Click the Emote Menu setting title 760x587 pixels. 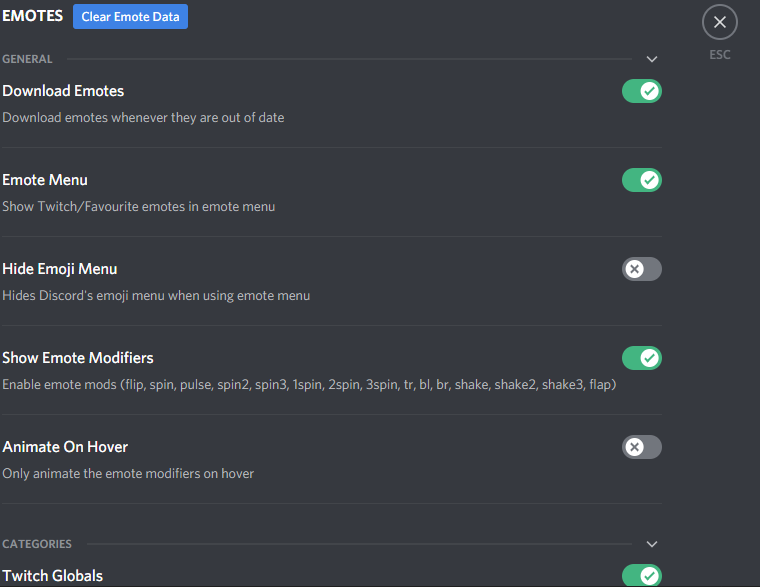pyautogui.click(x=45, y=180)
